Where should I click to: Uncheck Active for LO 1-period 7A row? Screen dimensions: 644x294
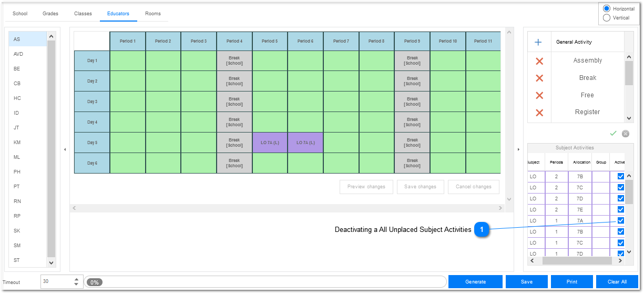click(x=621, y=220)
